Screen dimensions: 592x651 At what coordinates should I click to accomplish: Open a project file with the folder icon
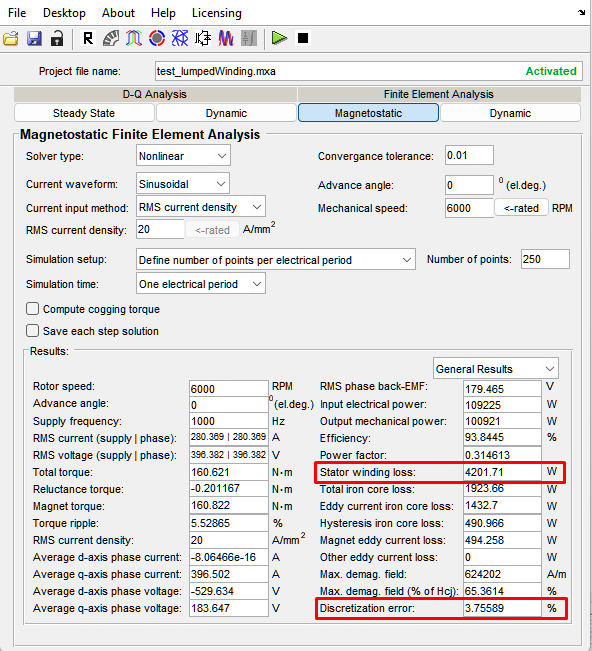[11, 39]
